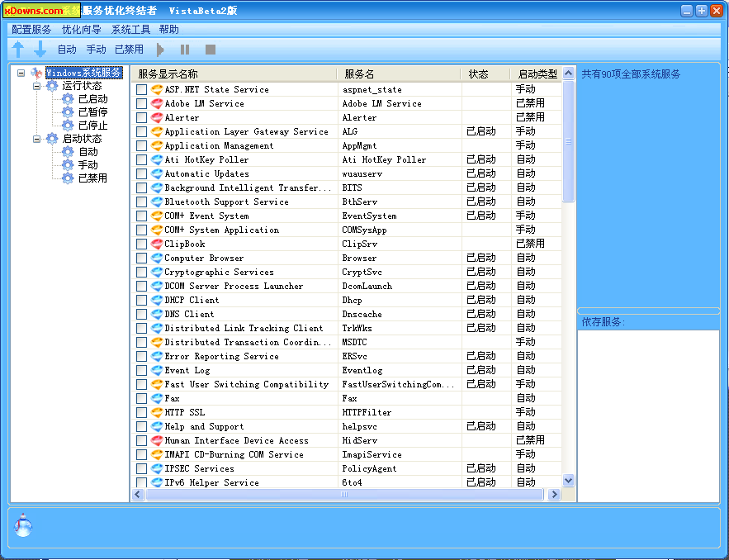Screen dimensions: 729x560
Task: Select 已停止 in the tree
Action: (93, 125)
